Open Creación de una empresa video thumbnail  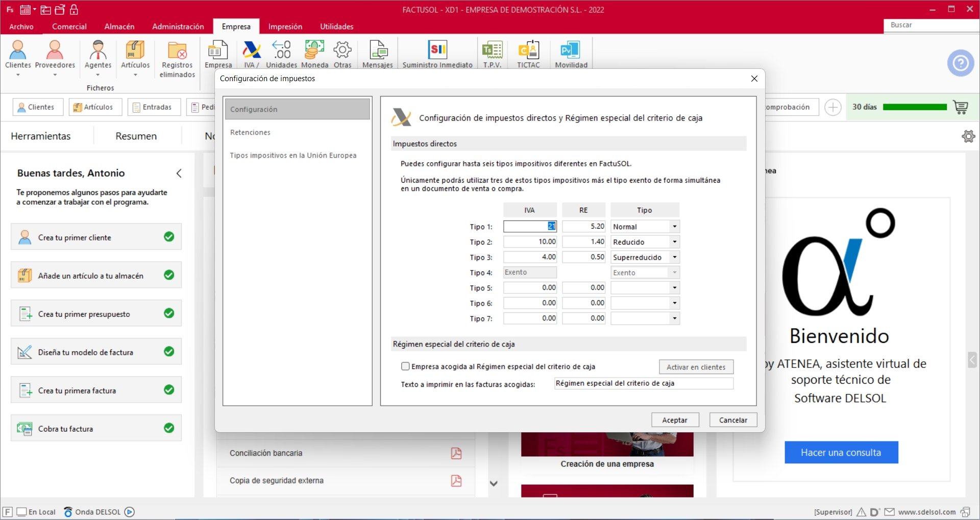pyautogui.click(x=607, y=444)
